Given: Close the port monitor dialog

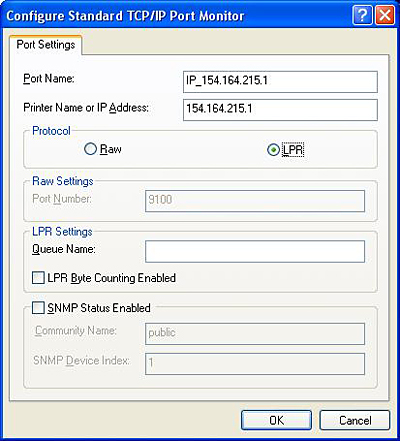Looking at the screenshot, I should pyautogui.click(x=385, y=15).
